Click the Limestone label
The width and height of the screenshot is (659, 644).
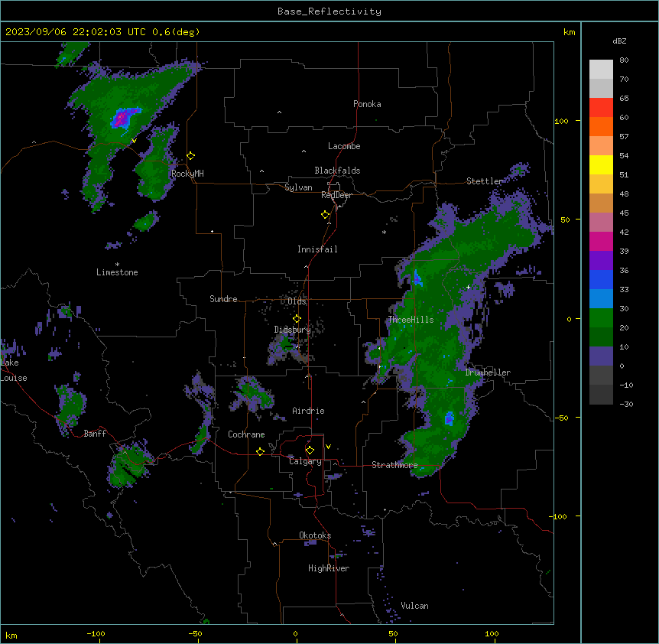[x=117, y=272]
